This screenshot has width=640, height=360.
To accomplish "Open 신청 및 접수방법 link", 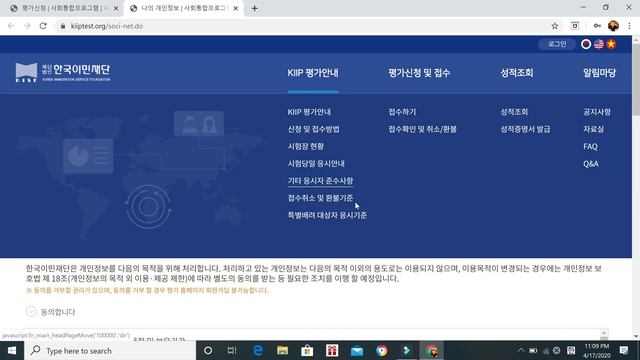I will 313,129.
